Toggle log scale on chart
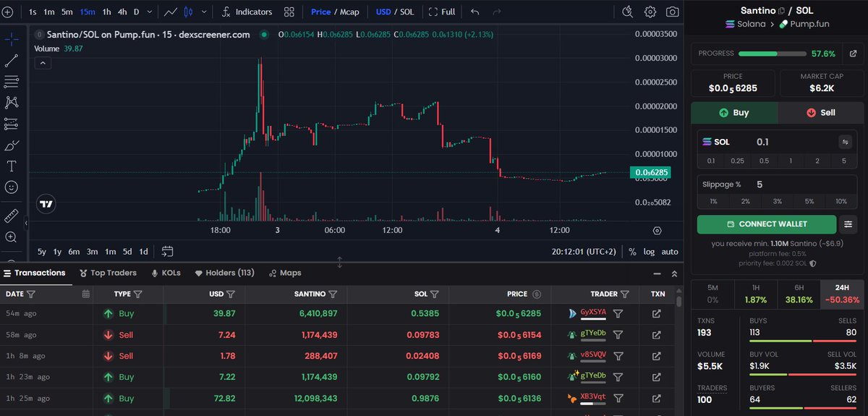The image size is (868, 416). tap(649, 252)
